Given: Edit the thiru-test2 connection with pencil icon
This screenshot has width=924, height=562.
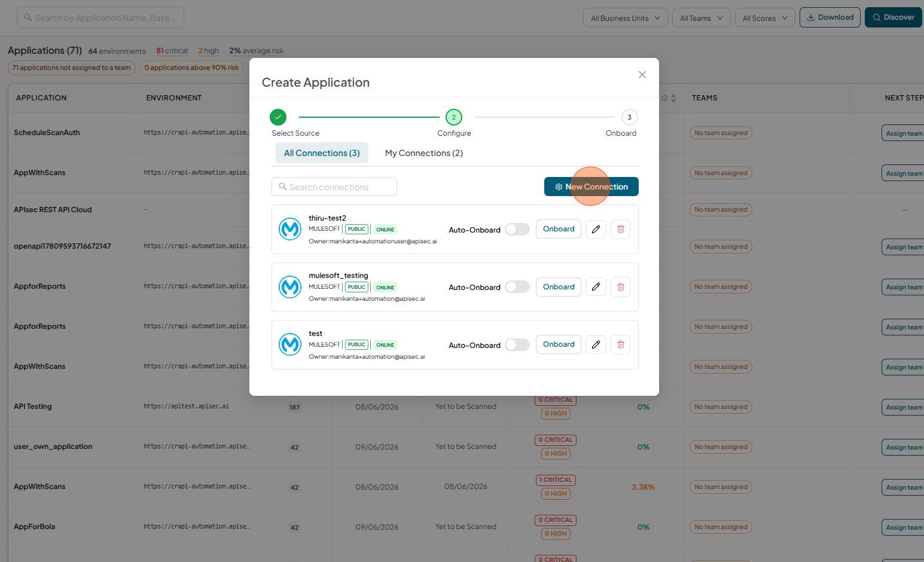Looking at the screenshot, I should point(596,229).
